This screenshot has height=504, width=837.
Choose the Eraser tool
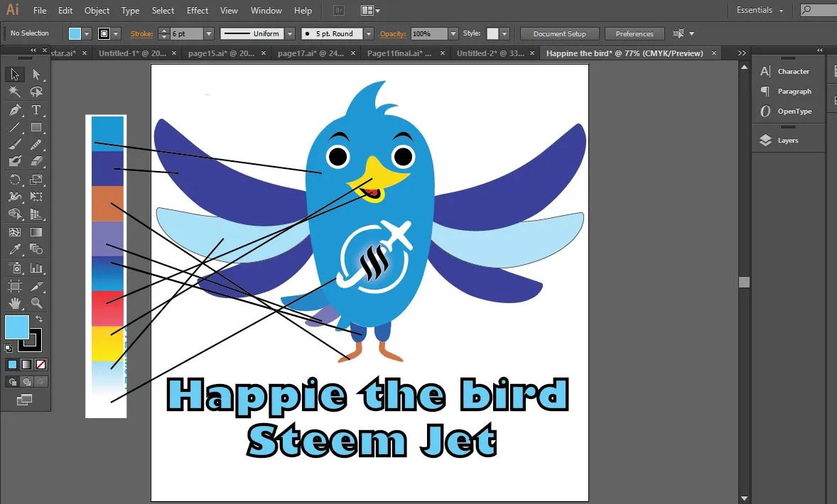click(x=36, y=161)
